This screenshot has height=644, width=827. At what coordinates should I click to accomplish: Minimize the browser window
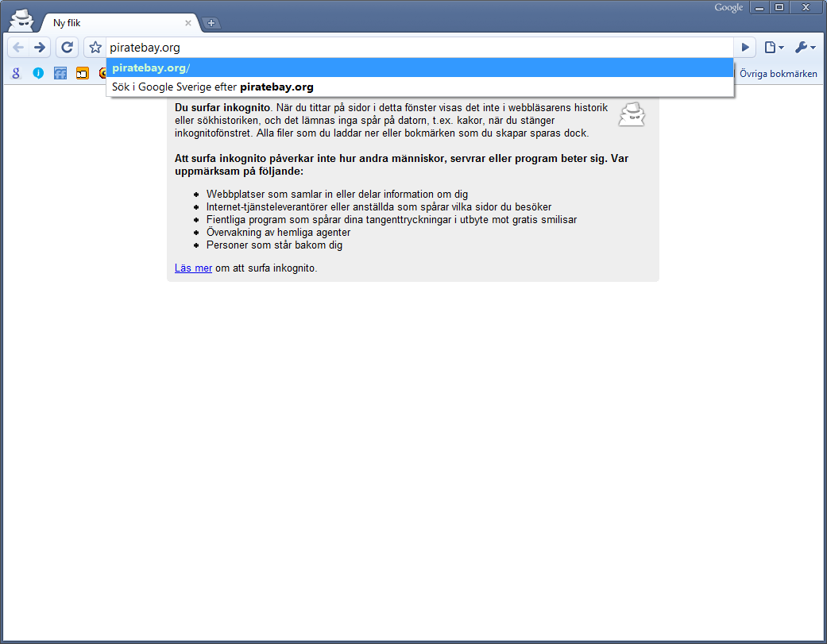tap(759, 7)
